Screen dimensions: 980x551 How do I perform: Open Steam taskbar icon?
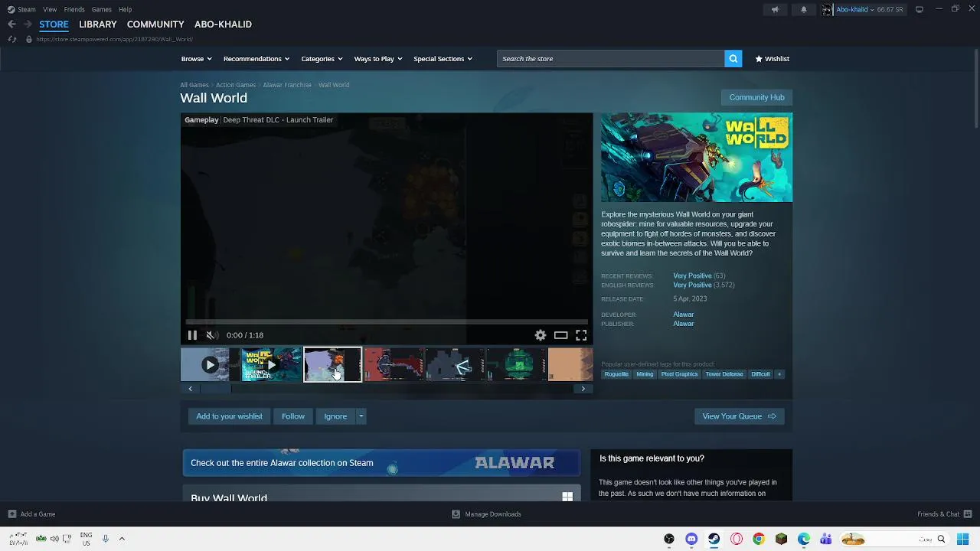tap(714, 539)
